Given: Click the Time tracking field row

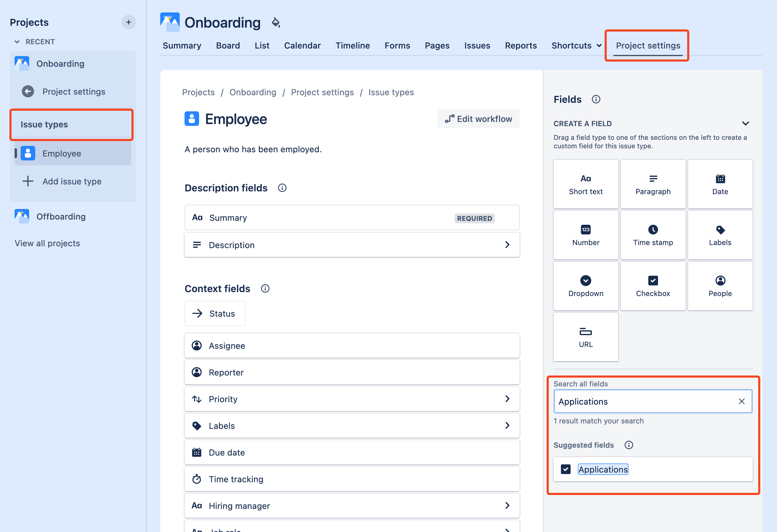Looking at the screenshot, I should [352, 479].
